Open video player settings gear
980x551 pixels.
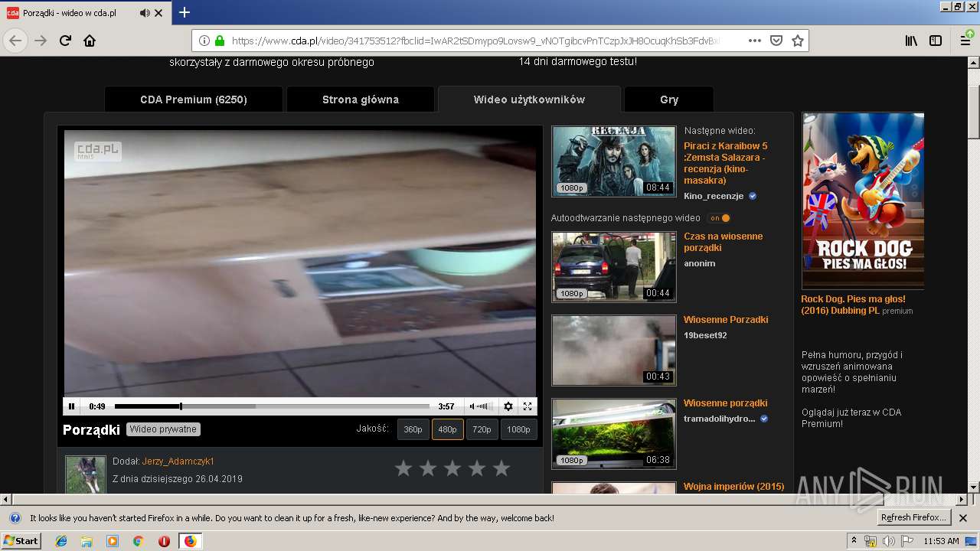tap(508, 406)
